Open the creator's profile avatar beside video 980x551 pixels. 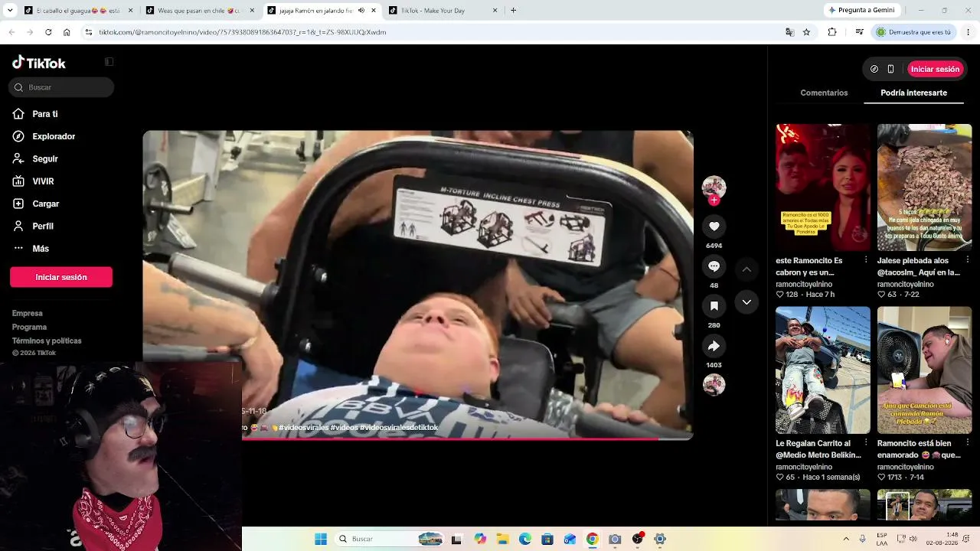[714, 187]
